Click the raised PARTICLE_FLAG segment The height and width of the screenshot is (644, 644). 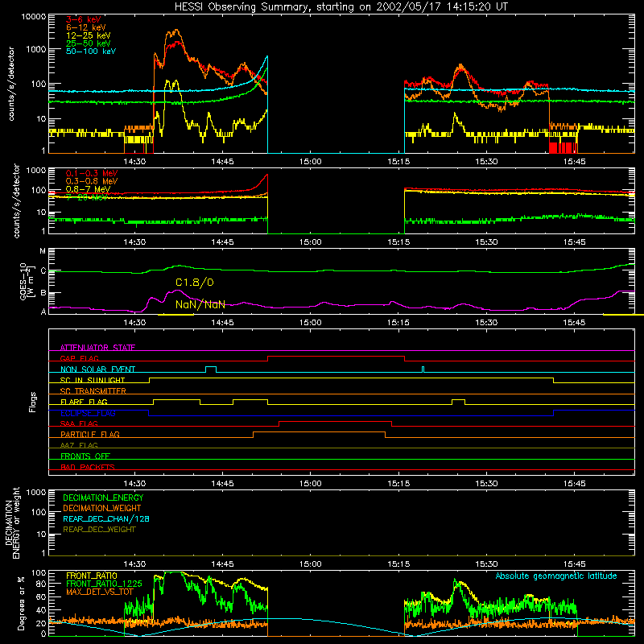coord(319,432)
